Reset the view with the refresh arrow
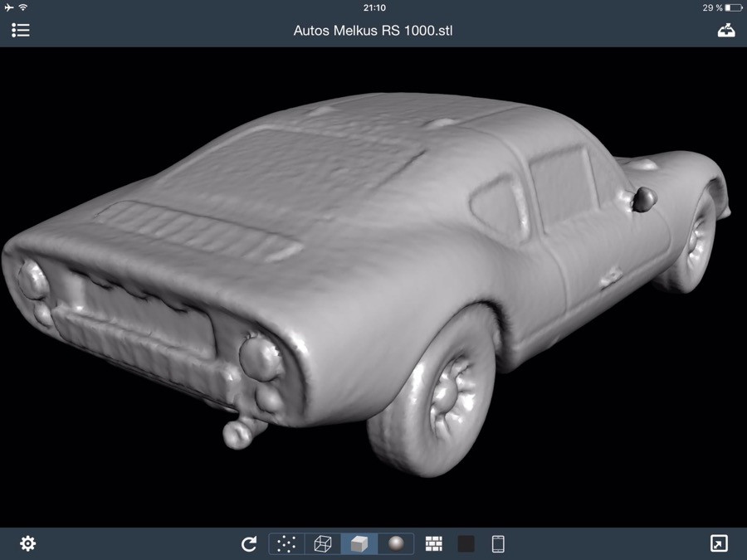 pos(248,544)
